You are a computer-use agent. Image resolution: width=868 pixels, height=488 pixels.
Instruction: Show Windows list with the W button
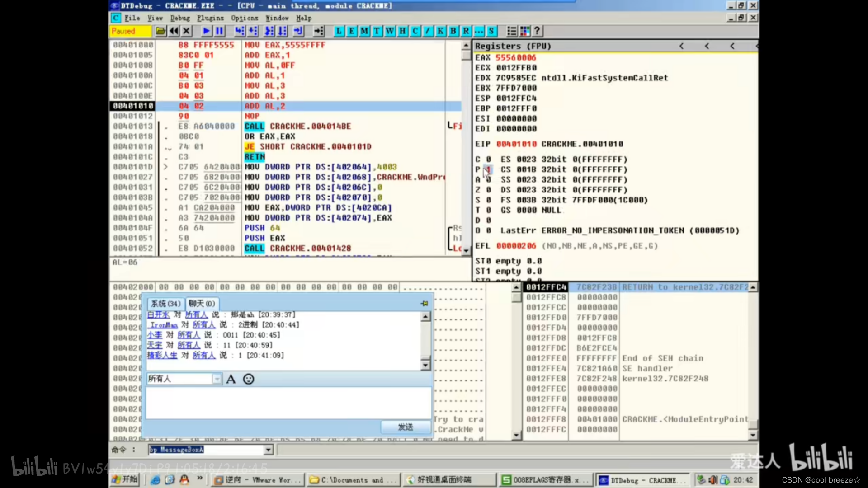(390, 31)
